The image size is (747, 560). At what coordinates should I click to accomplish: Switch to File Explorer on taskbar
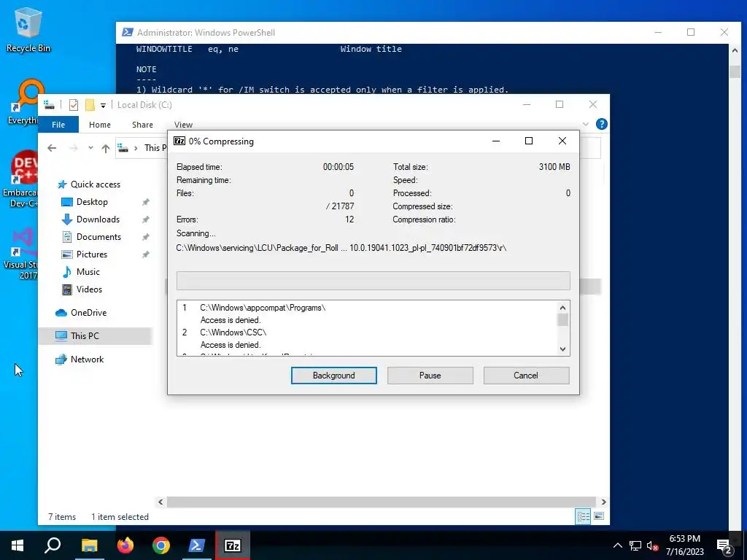(x=89, y=545)
